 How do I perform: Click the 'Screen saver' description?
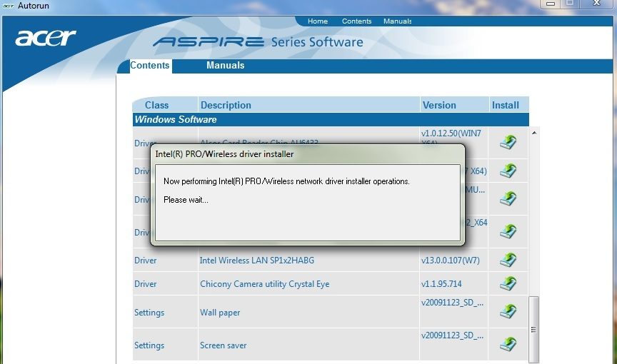click(223, 345)
